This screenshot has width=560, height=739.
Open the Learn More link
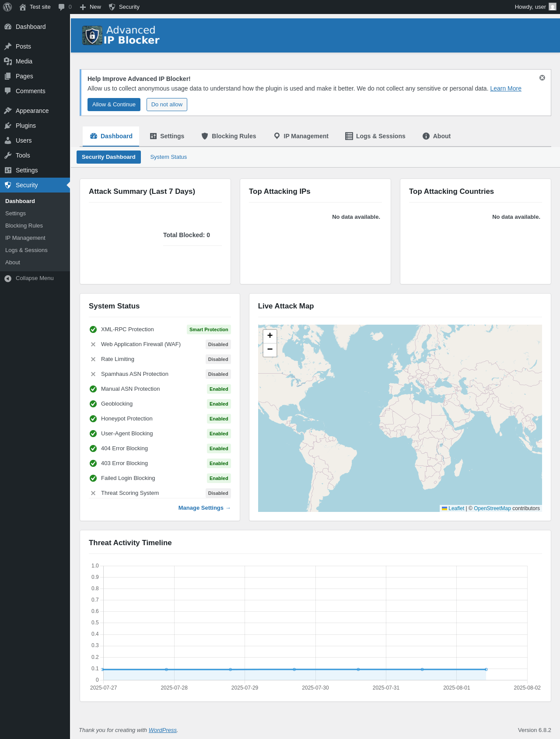coord(505,88)
